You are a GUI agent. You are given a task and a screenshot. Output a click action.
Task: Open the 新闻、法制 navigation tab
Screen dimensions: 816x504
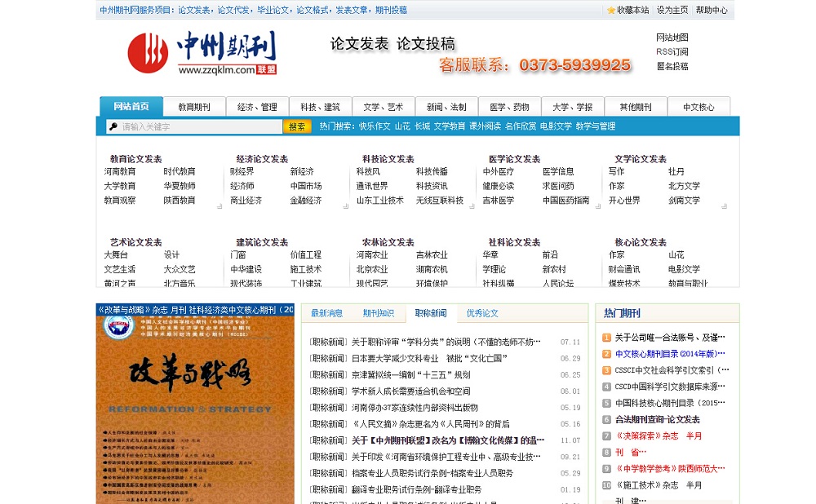[x=446, y=107]
